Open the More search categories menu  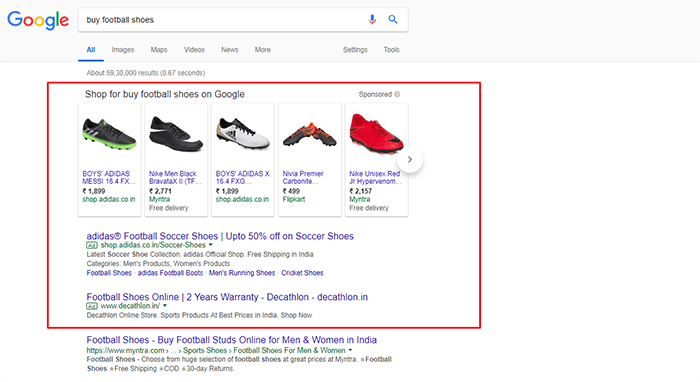coord(262,50)
